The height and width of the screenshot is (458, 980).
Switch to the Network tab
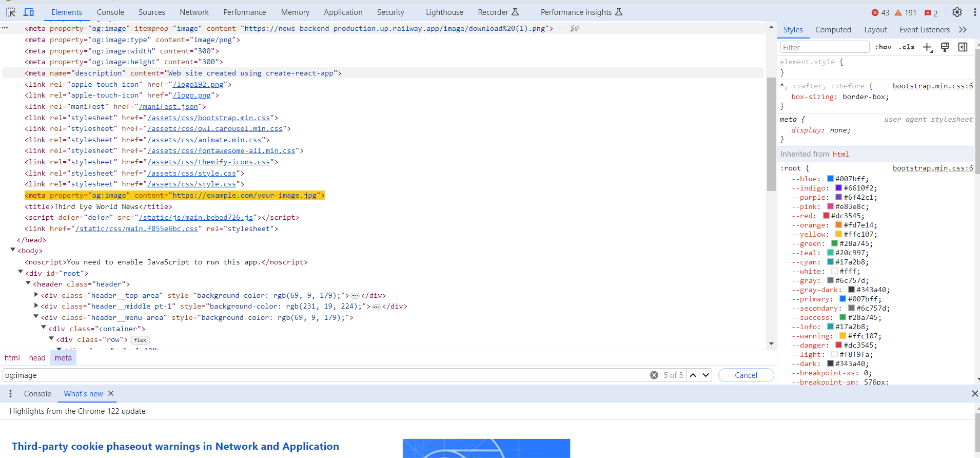(x=194, y=12)
